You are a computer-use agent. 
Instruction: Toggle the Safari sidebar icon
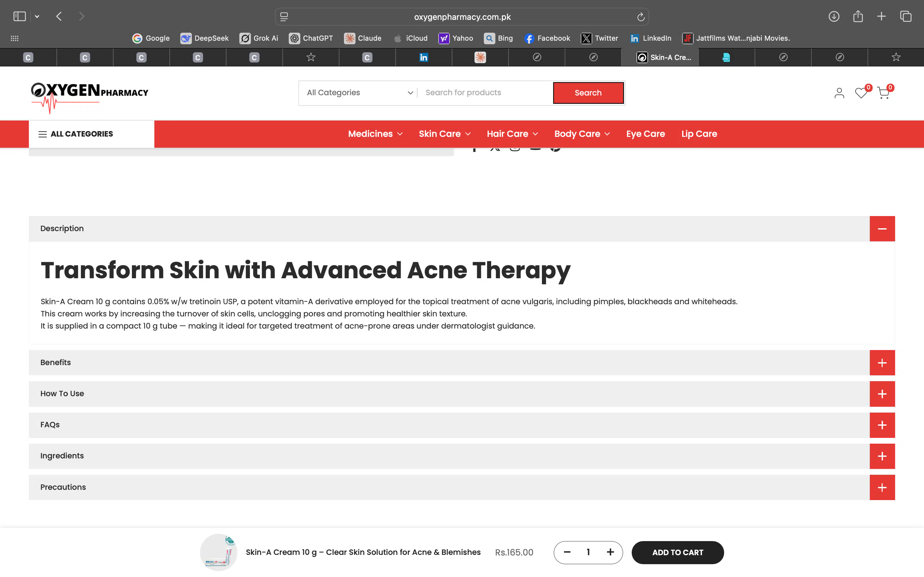tap(20, 16)
